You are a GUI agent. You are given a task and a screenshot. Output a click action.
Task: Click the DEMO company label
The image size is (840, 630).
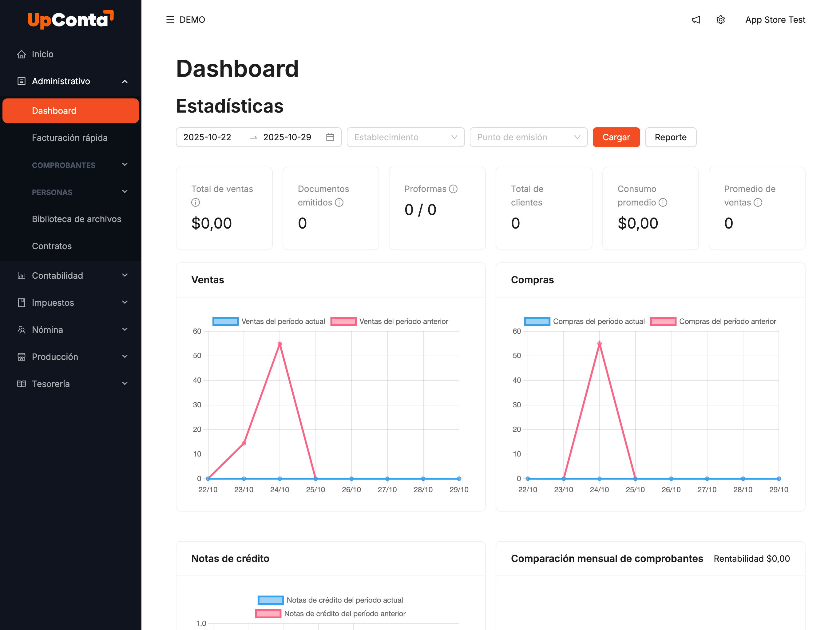coord(192,20)
